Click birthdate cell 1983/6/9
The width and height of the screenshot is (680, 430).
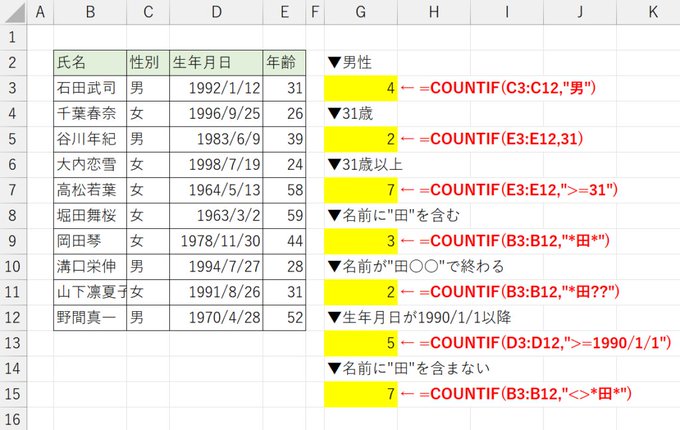tap(216, 139)
